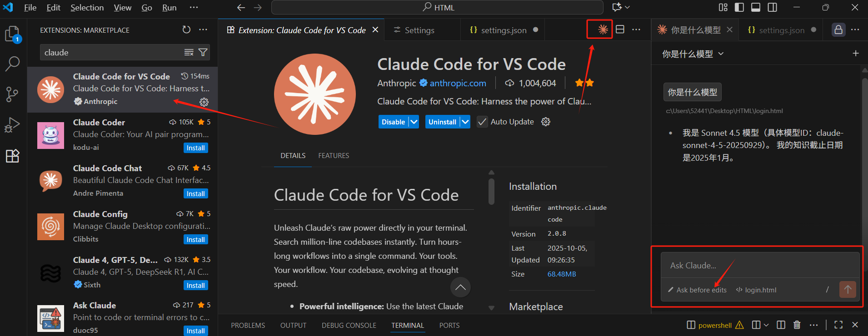Toggle the Auto Update checkbox

pos(482,122)
